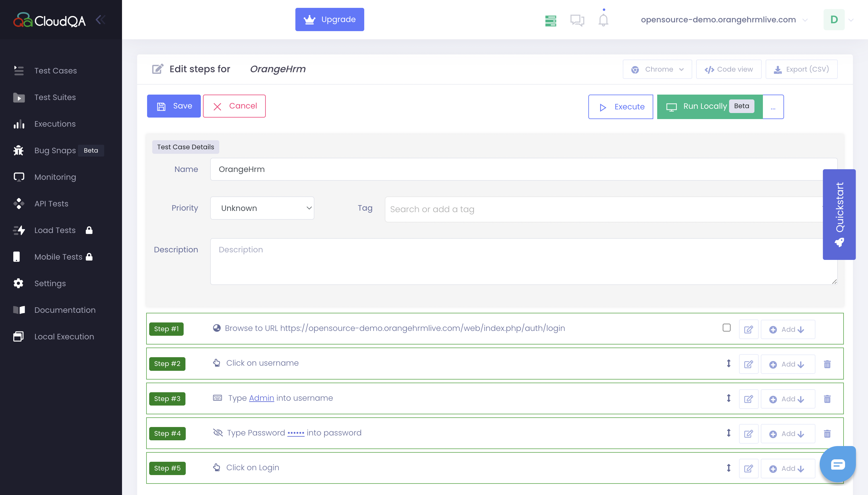Click the reorder arrow on Step #5
The width and height of the screenshot is (868, 495).
[728, 468]
